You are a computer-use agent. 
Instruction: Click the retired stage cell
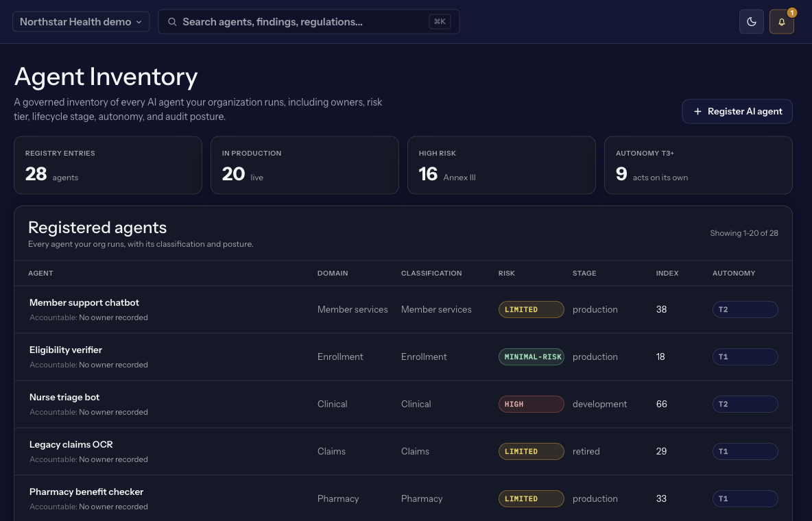tap(586, 451)
